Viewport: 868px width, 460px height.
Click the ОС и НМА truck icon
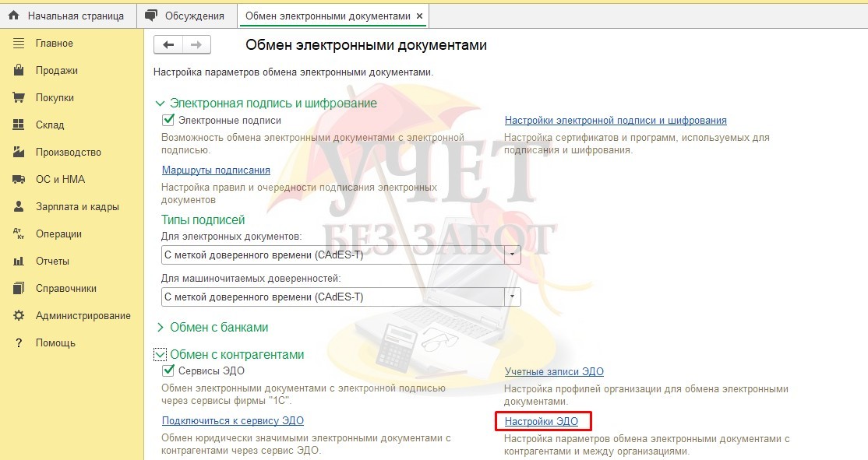(19, 179)
